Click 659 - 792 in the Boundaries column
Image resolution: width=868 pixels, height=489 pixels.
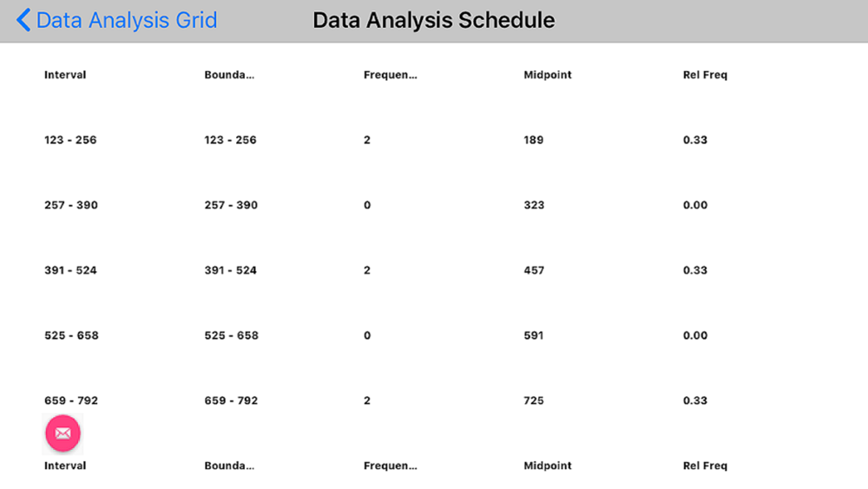click(x=231, y=400)
